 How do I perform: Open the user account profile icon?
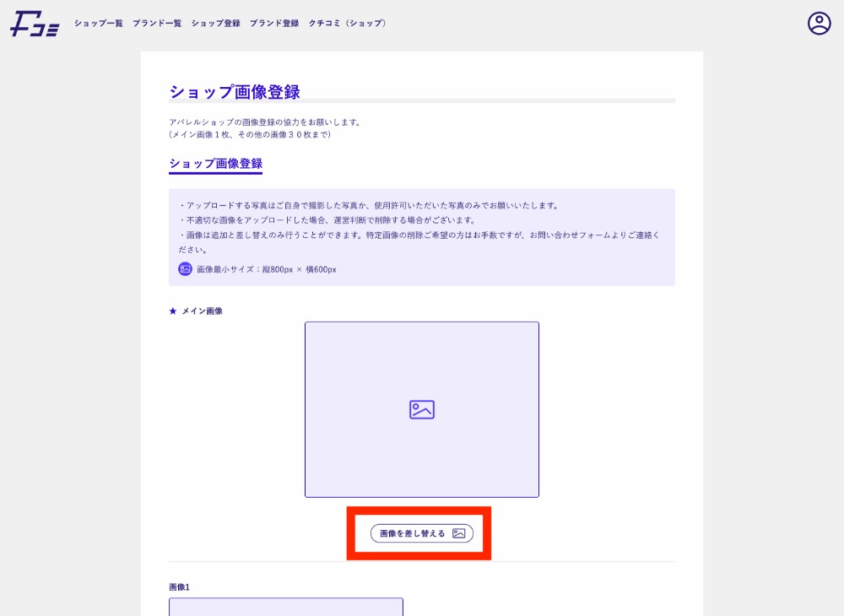click(x=819, y=24)
